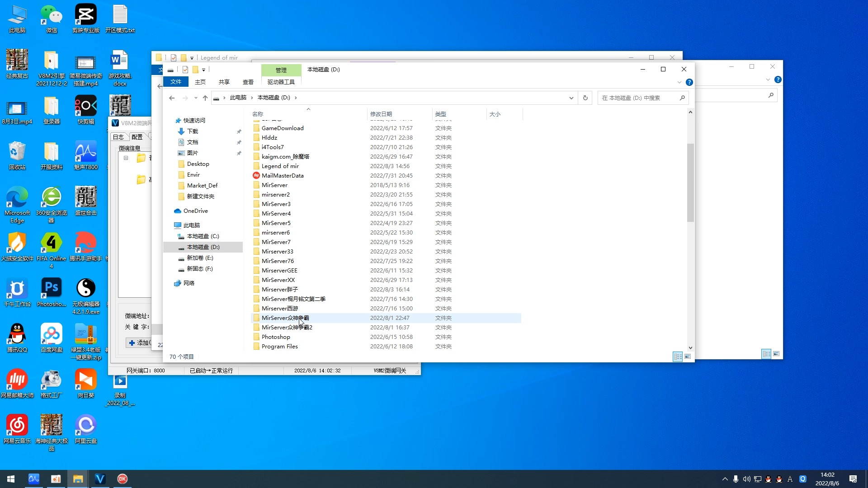
Task: Switch to details view button
Action: pos(677,357)
